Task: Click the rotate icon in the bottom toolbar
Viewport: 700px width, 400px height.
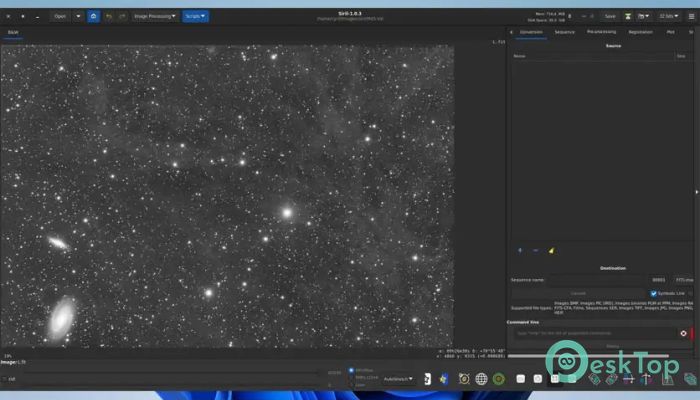Action: 594,379
